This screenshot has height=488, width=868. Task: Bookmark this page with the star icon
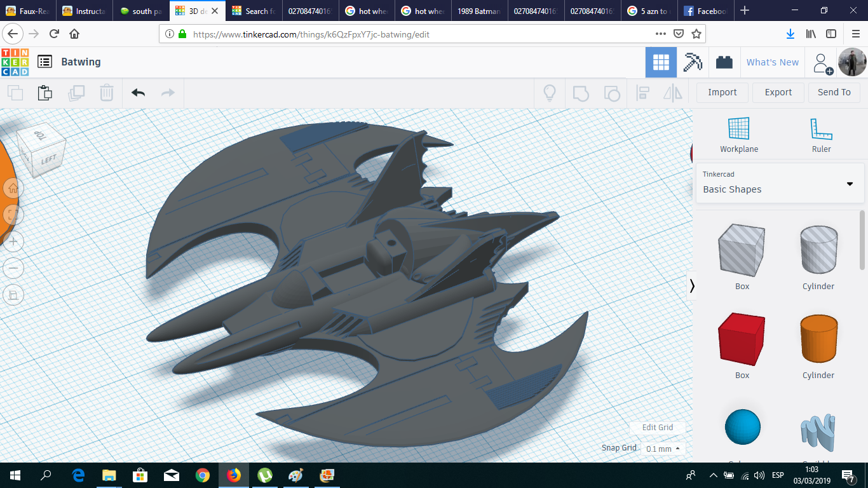(x=696, y=34)
